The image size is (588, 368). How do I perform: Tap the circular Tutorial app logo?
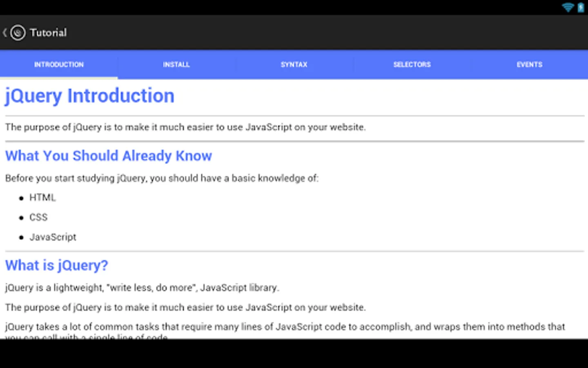(18, 33)
